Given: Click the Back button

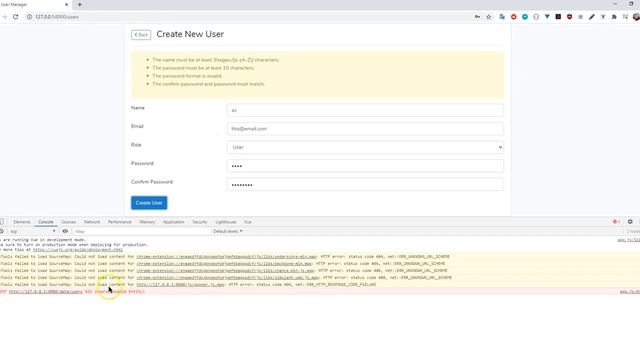Looking at the screenshot, I should tap(141, 35).
